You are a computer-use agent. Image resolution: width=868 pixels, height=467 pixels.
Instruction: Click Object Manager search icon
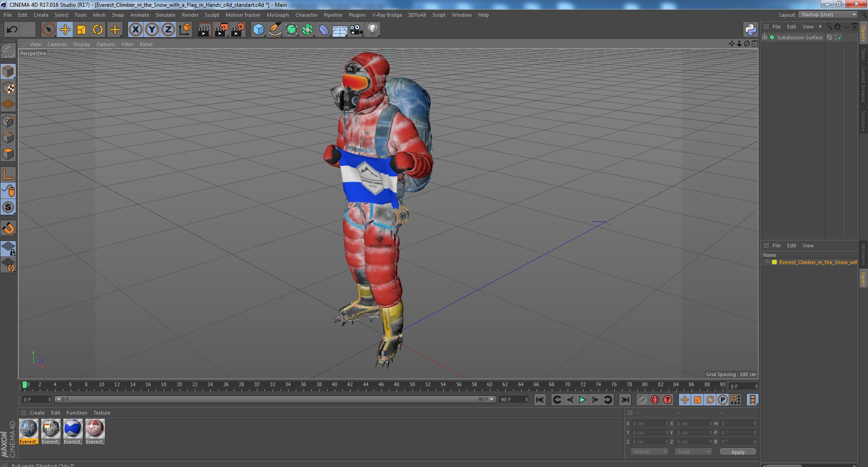(x=829, y=27)
